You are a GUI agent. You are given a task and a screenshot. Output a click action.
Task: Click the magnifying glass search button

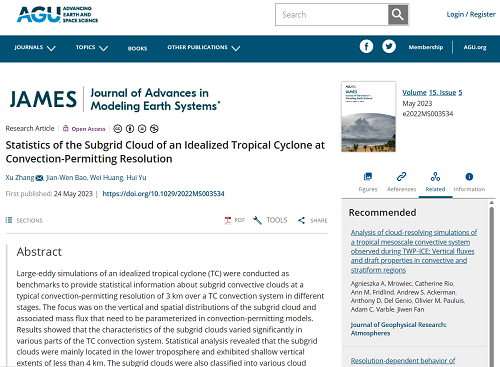point(398,15)
